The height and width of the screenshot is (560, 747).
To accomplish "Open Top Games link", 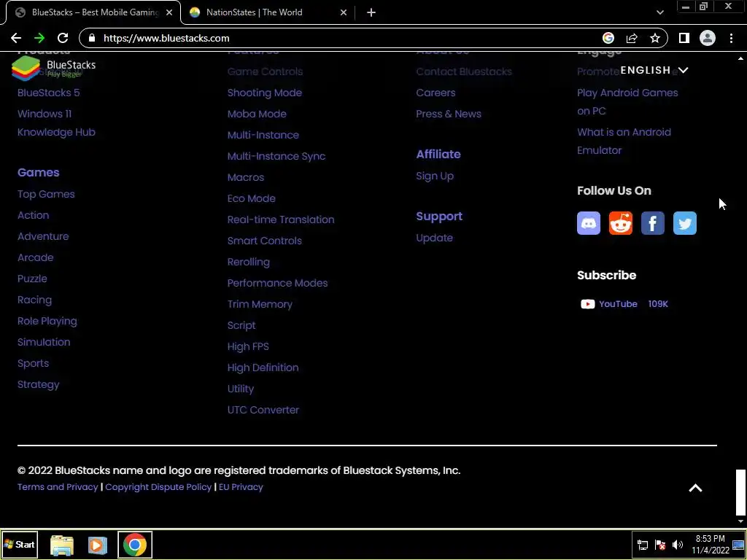I will [x=46, y=194].
